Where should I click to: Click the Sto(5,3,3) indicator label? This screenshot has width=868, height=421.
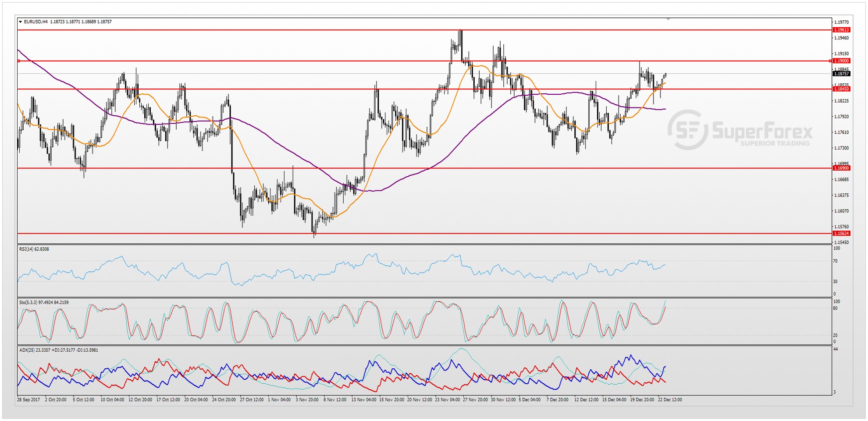(x=44, y=303)
